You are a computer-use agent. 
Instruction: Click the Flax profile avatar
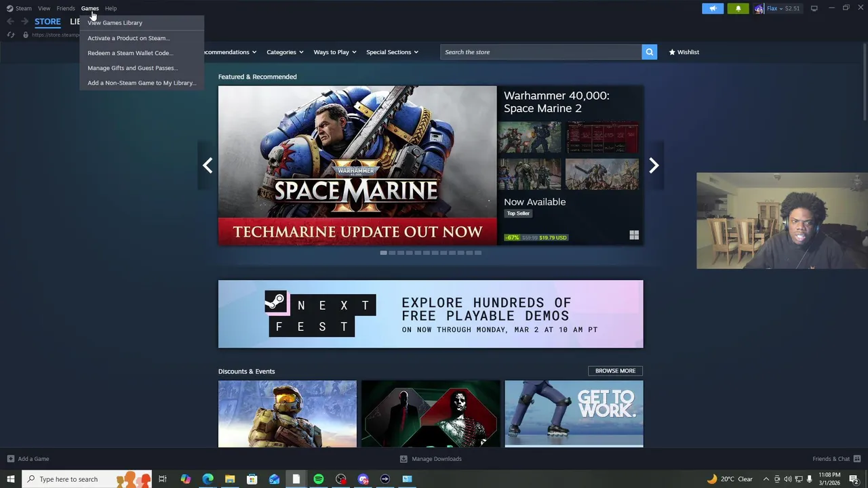pos(759,8)
